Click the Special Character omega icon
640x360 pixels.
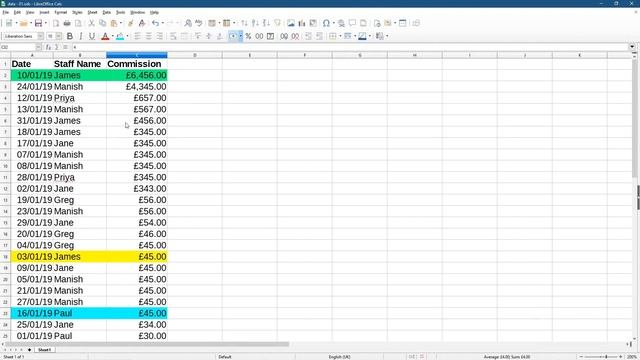pyautogui.click(x=326, y=23)
